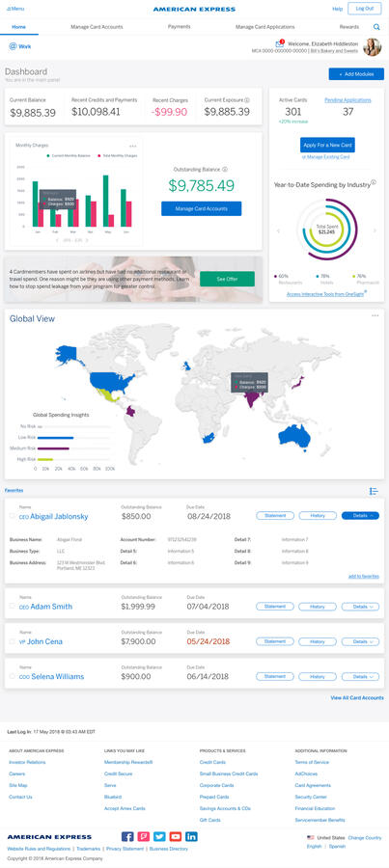Open Access Interactive Tools from OneSight link
389x868 pixels.
point(325,294)
